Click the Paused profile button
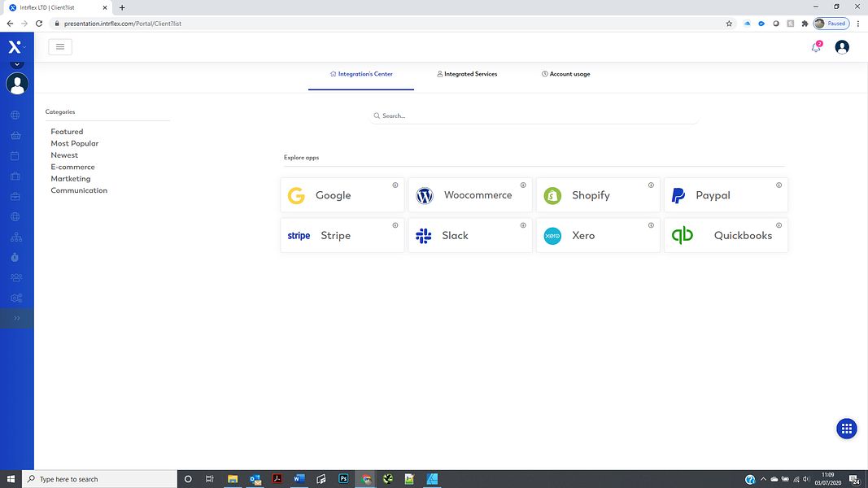The height and width of the screenshot is (488, 868). [x=831, y=24]
